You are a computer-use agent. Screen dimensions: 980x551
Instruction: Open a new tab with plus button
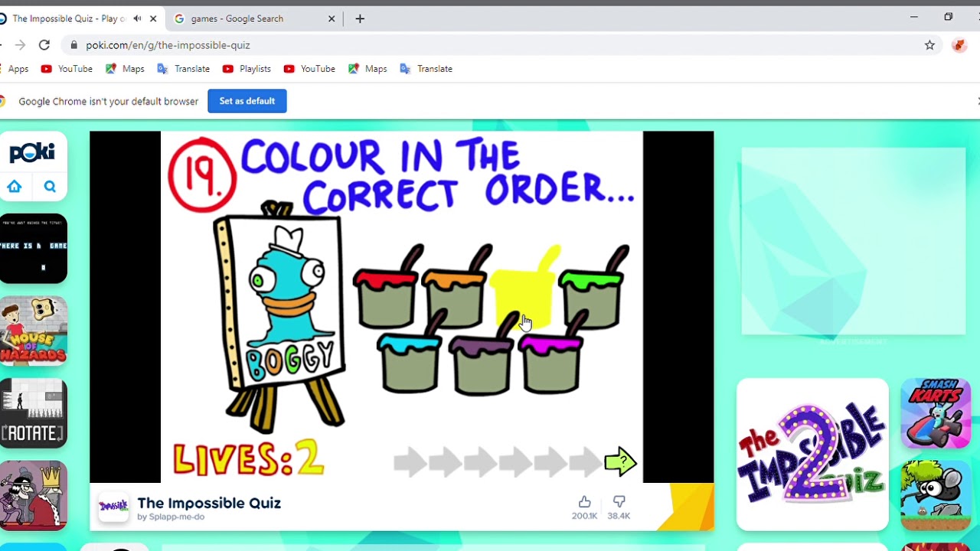click(360, 18)
